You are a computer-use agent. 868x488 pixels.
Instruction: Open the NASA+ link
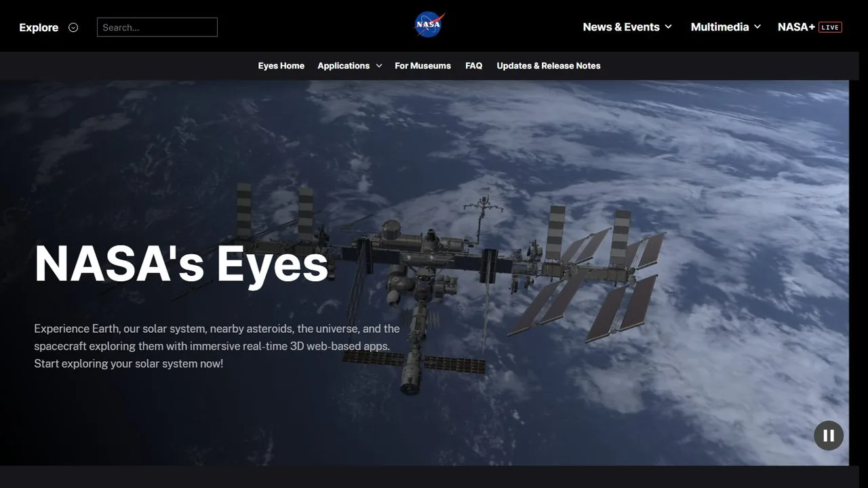point(796,27)
